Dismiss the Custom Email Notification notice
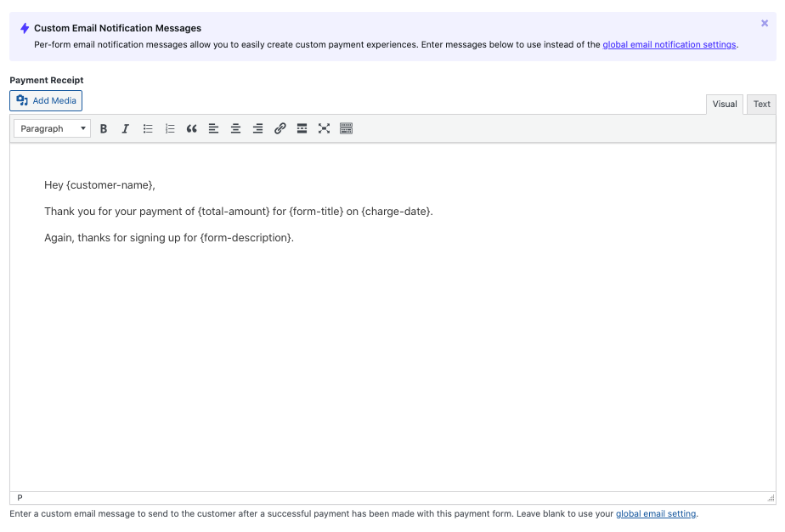Image resolution: width=785 pixels, height=532 pixels. (x=765, y=24)
